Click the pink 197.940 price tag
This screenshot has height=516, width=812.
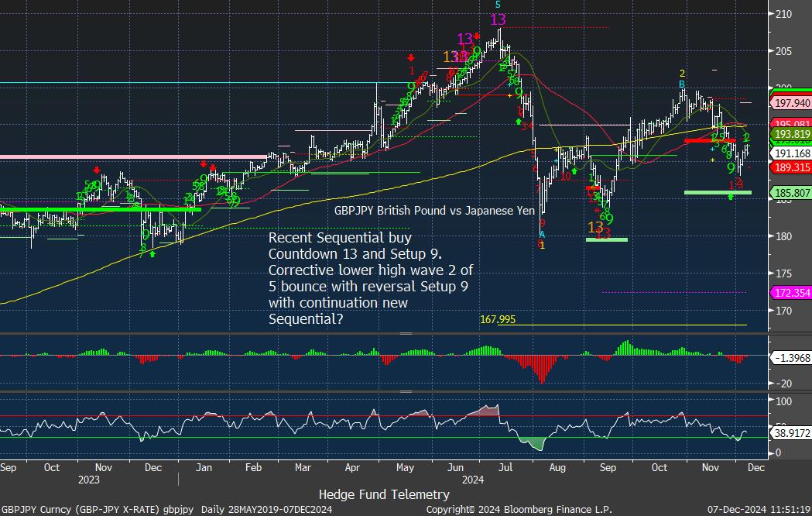point(790,103)
